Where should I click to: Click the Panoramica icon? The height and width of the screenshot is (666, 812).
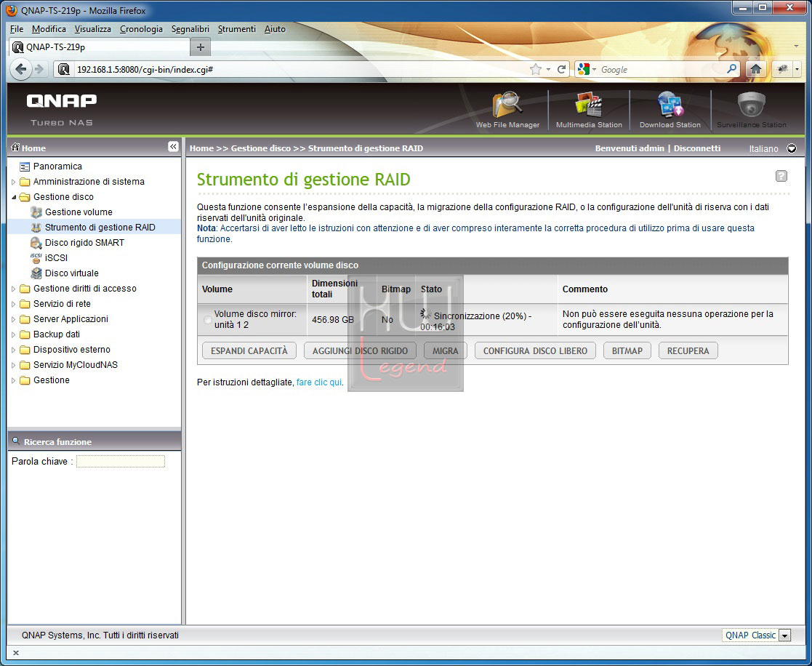pyautogui.click(x=24, y=166)
